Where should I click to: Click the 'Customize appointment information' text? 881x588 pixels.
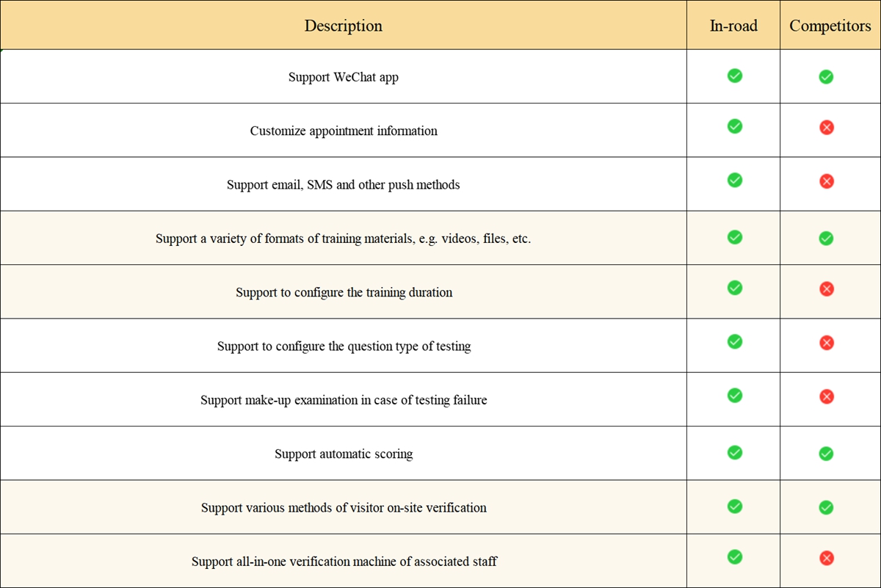(x=344, y=131)
